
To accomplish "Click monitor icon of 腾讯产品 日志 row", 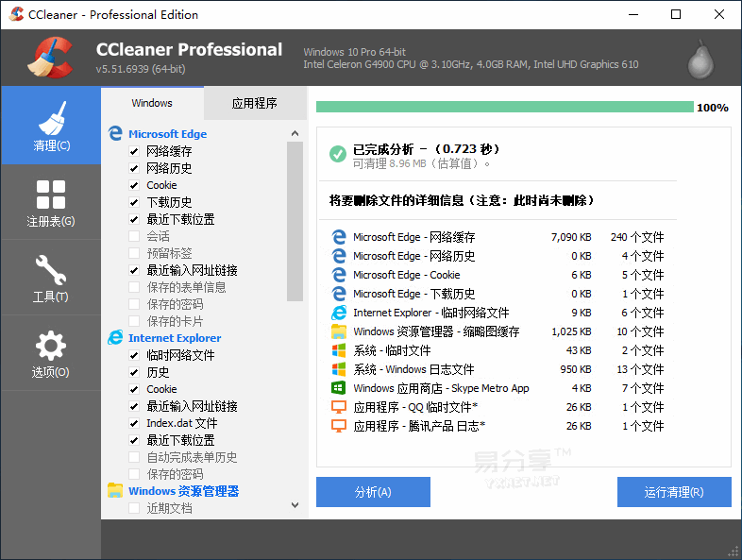I will pos(339,426).
